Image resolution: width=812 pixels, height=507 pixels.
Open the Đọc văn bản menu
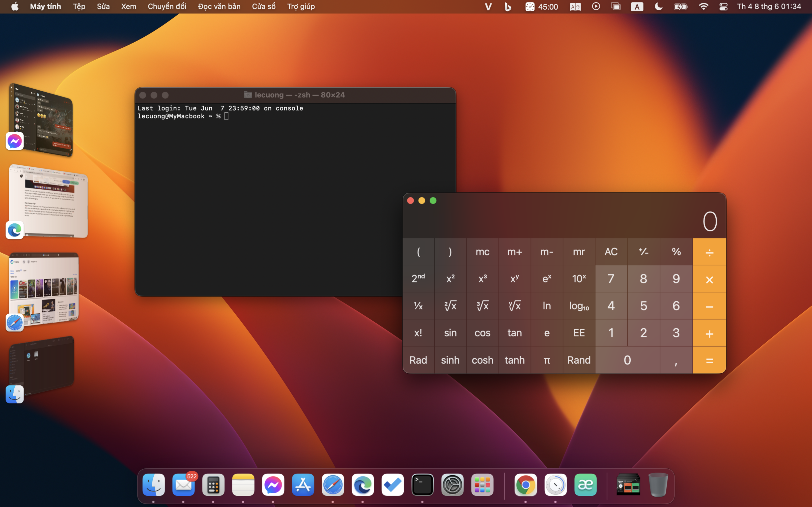[x=219, y=6]
